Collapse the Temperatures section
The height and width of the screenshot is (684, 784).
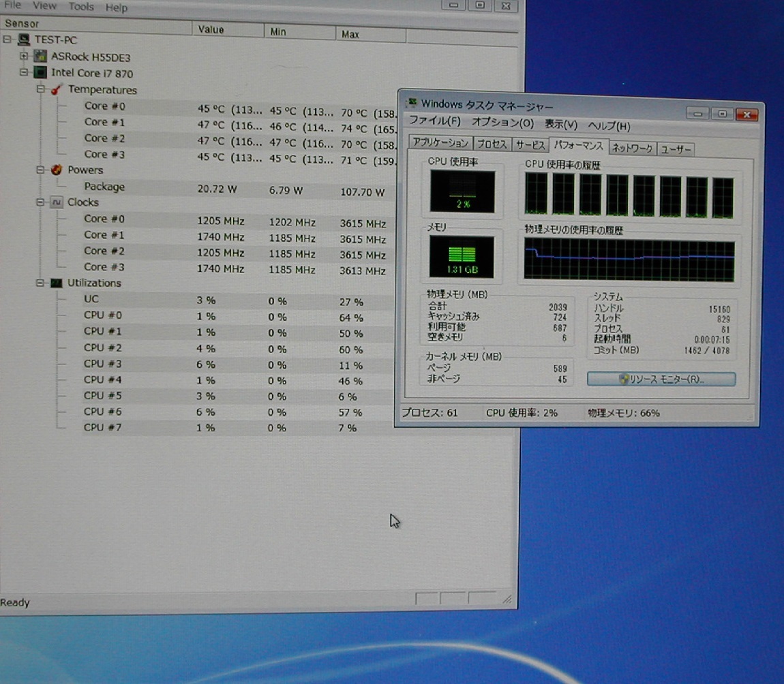pos(40,89)
